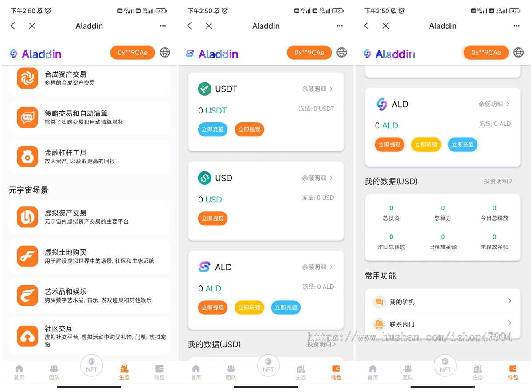532x392 pixels.
Task: Open NFT tab in left screen
Action: pos(91,366)
